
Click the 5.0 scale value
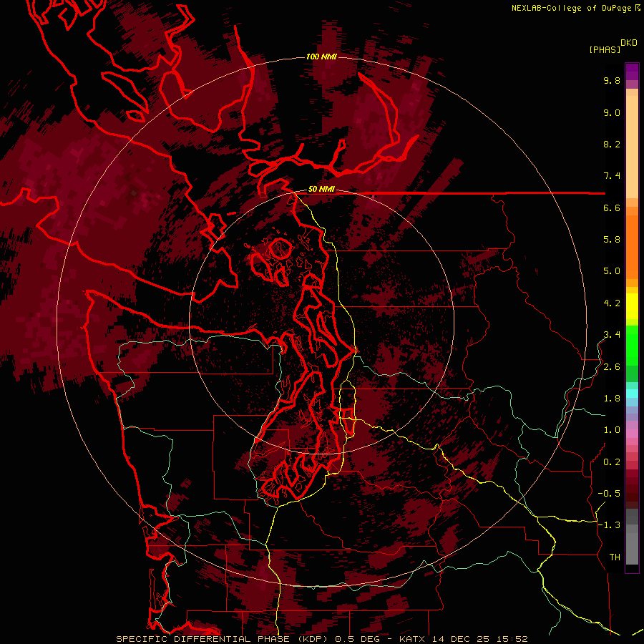pyautogui.click(x=612, y=271)
